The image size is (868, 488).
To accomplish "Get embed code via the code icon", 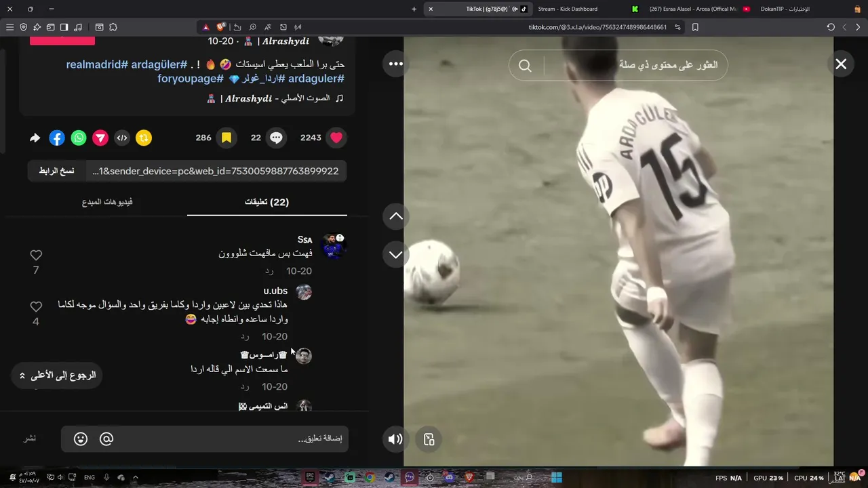I will point(122,138).
